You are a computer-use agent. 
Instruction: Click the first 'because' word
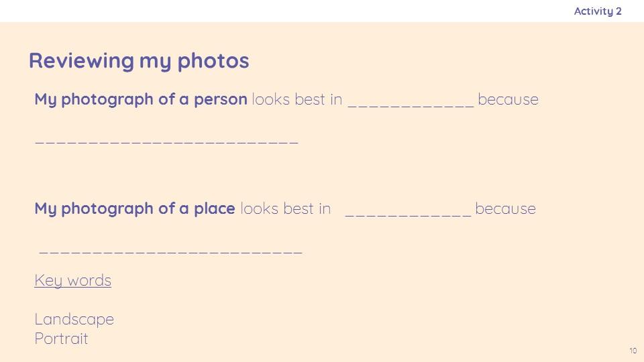[x=508, y=100]
